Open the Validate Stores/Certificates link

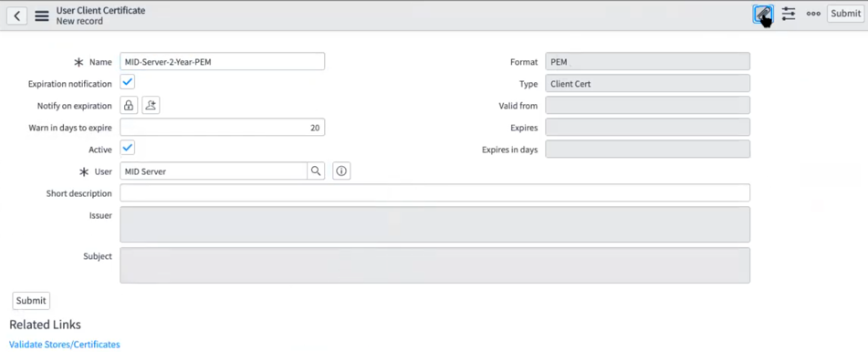coord(64,345)
